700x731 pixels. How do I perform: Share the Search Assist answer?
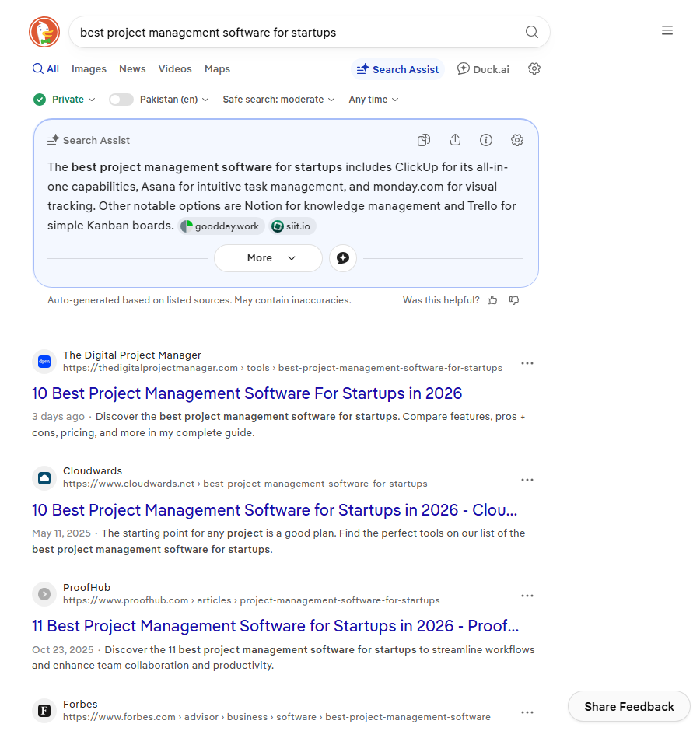click(455, 140)
